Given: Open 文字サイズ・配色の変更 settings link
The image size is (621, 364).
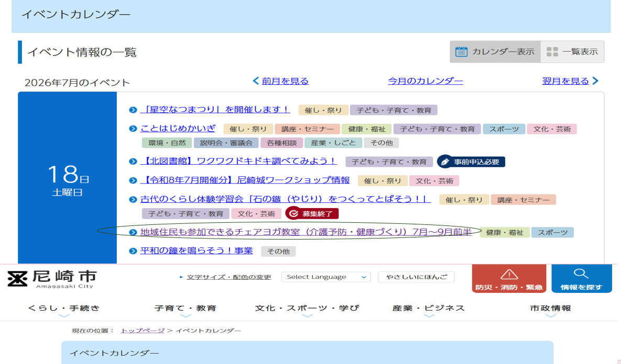Looking at the screenshot, I should click(229, 277).
